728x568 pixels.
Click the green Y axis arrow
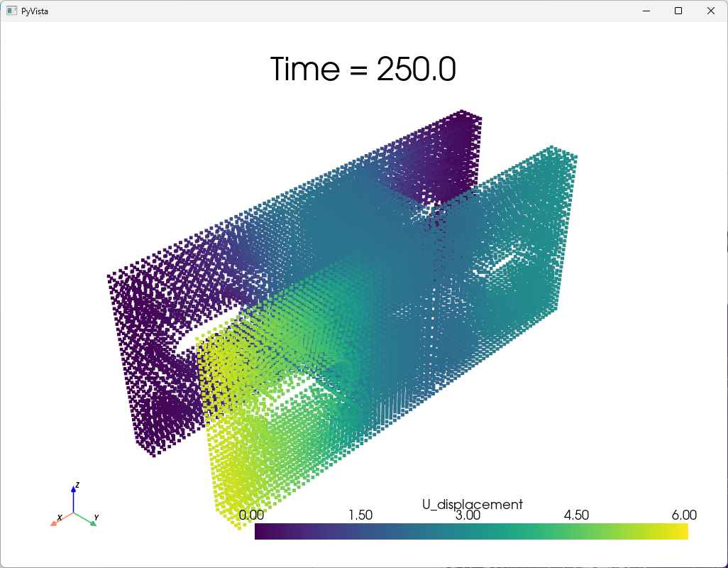click(89, 522)
